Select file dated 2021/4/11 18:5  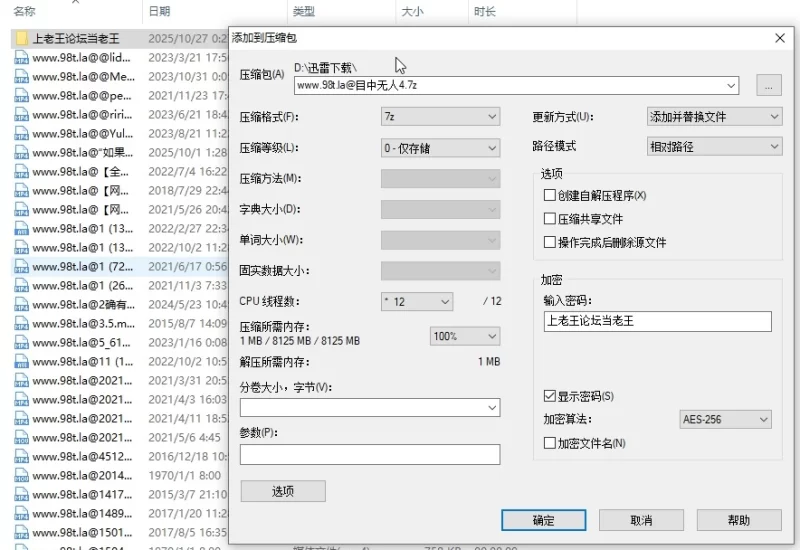pyautogui.click(x=121, y=419)
